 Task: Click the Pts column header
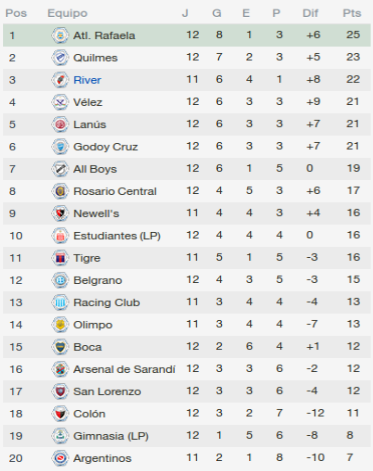tap(352, 13)
